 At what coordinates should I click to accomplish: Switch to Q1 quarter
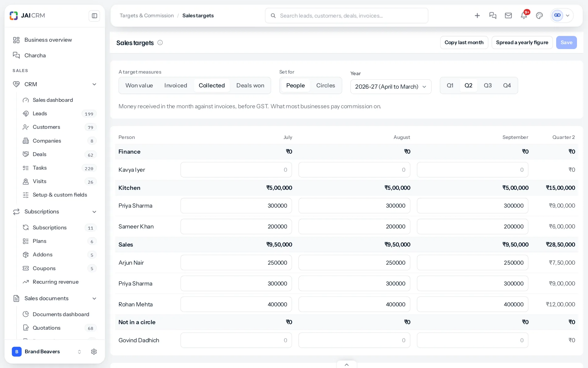tap(450, 86)
